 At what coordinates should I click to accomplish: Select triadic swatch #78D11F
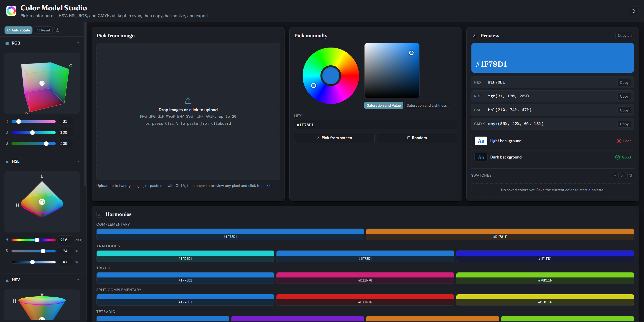(545, 278)
